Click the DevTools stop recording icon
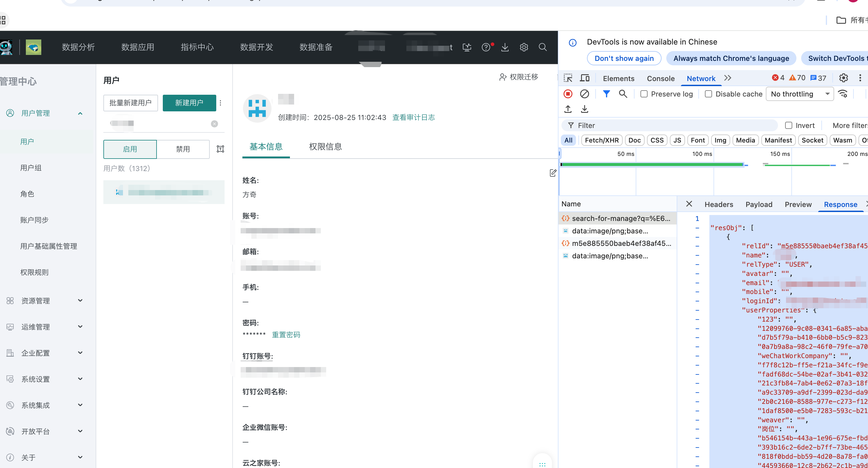 [x=568, y=94]
